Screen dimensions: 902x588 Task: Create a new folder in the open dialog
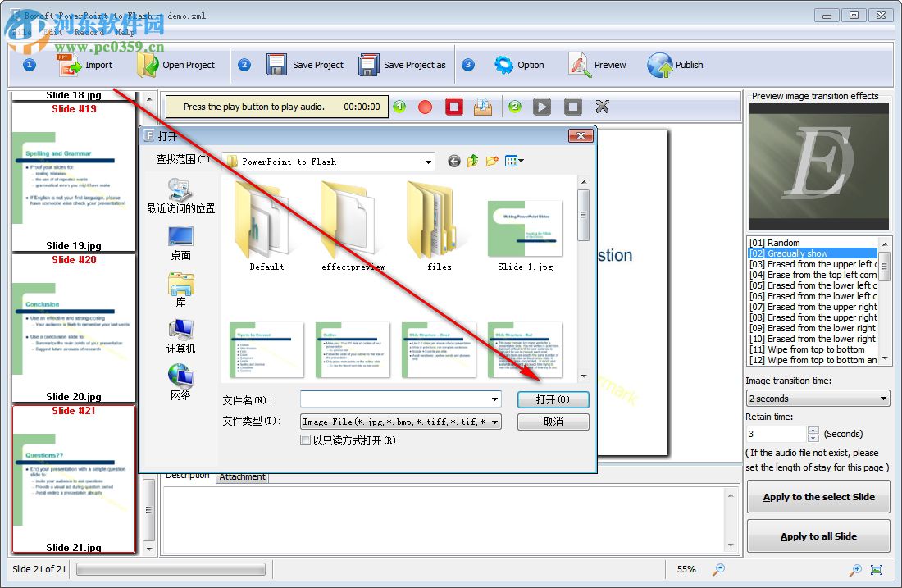coord(493,161)
